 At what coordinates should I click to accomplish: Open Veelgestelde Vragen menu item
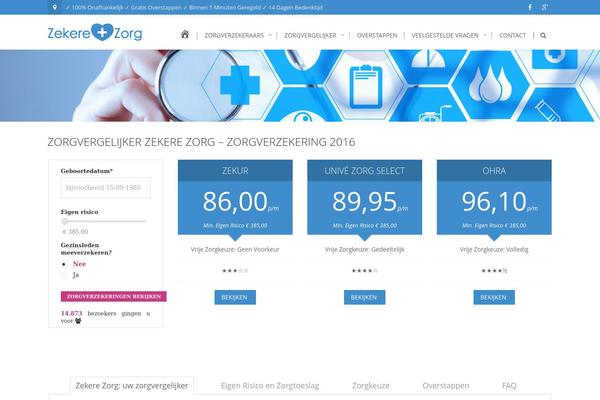pos(445,36)
